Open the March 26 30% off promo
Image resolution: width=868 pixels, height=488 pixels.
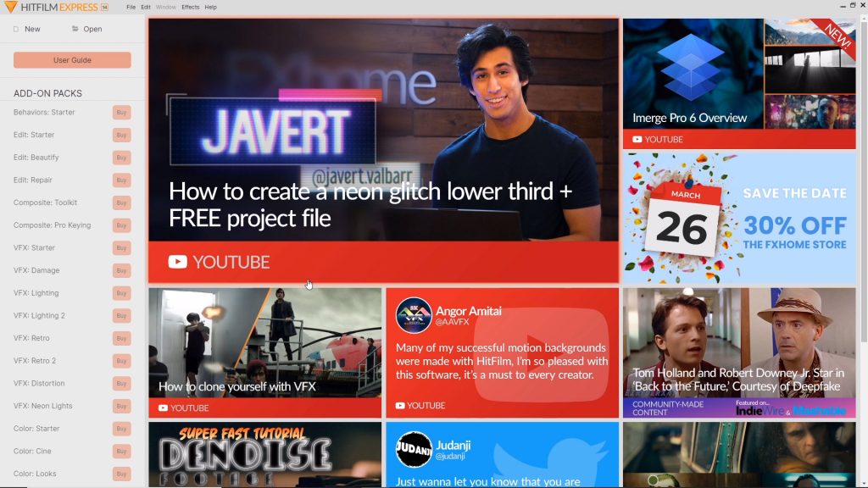[x=739, y=218]
